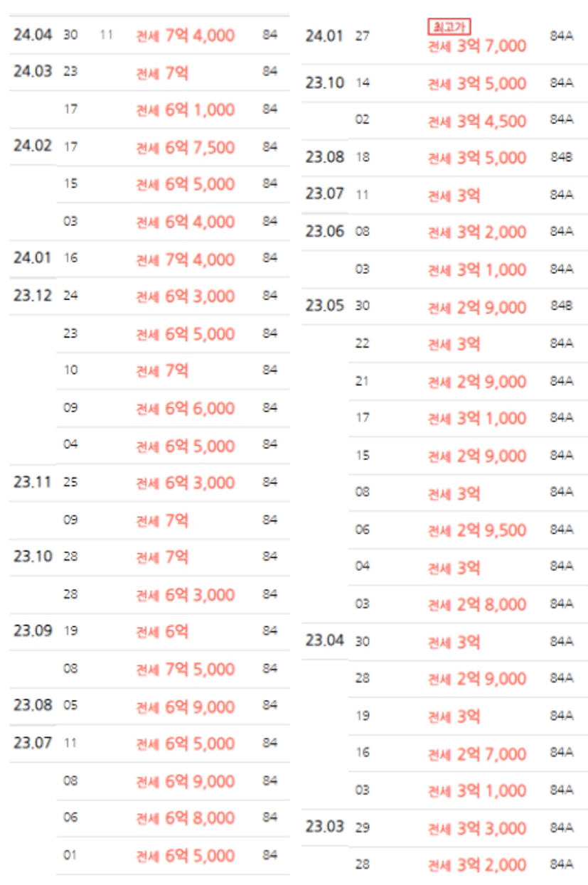Open the 전세 2억 8,000 transaction
The height and width of the screenshot is (885, 588).
point(476,605)
